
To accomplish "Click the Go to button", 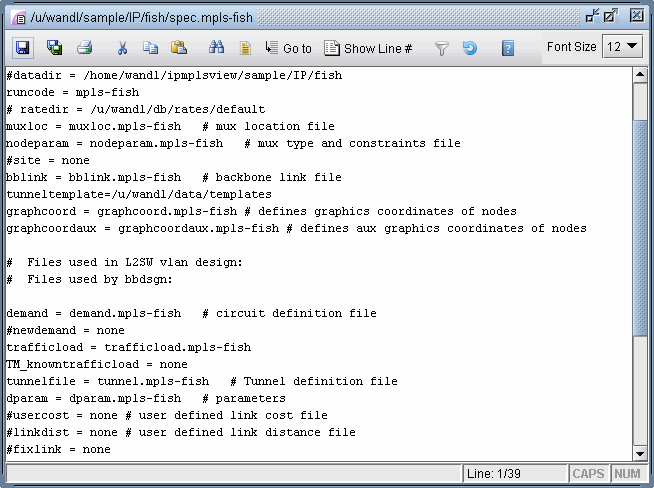I will [288, 48].
